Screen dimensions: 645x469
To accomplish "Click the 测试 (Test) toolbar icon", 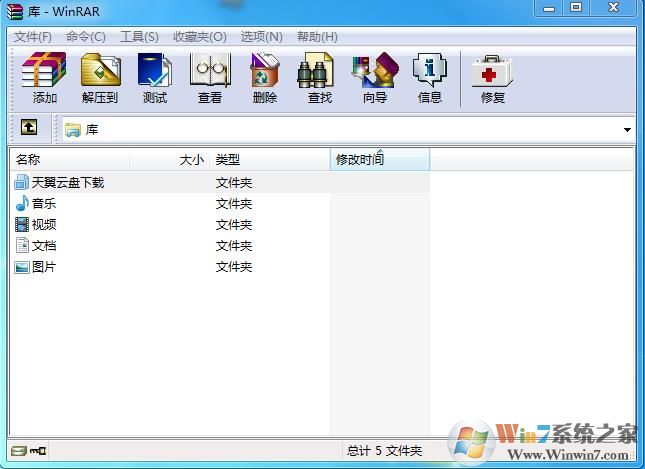I will [155, 78].
